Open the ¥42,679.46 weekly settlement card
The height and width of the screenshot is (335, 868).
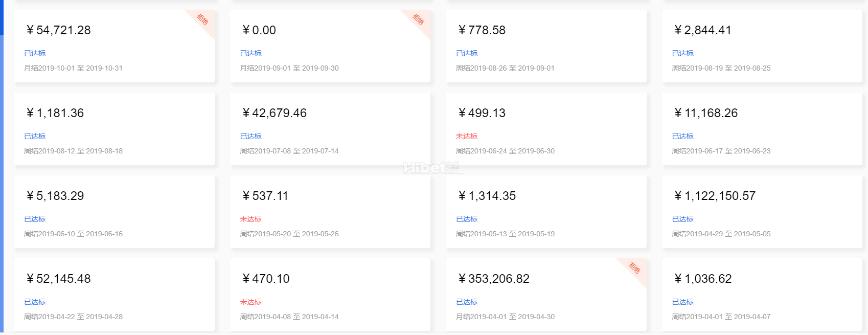(x=330, y=129)
